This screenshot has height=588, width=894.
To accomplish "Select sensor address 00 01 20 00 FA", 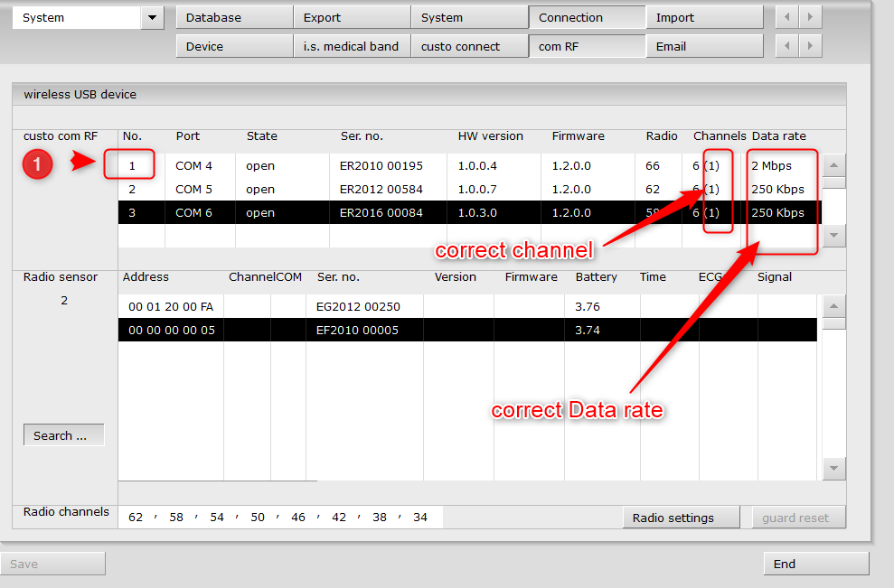I will tap(171, 306).
